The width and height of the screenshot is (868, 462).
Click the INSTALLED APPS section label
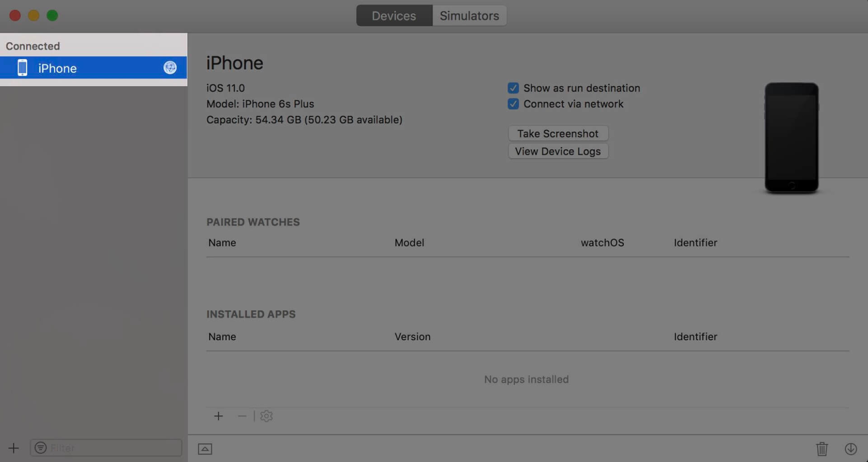(x=251, y=314)
